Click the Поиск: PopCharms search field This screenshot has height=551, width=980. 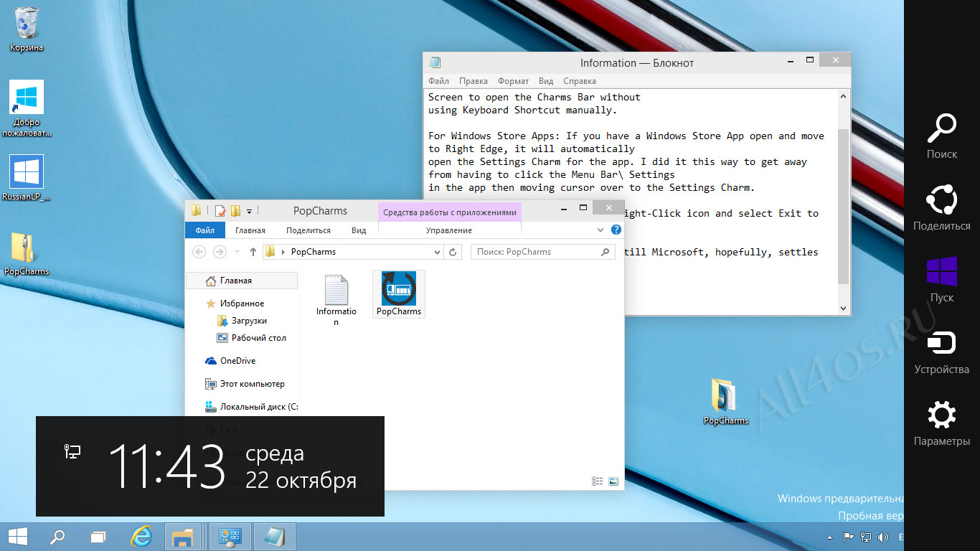pos(542,252)
